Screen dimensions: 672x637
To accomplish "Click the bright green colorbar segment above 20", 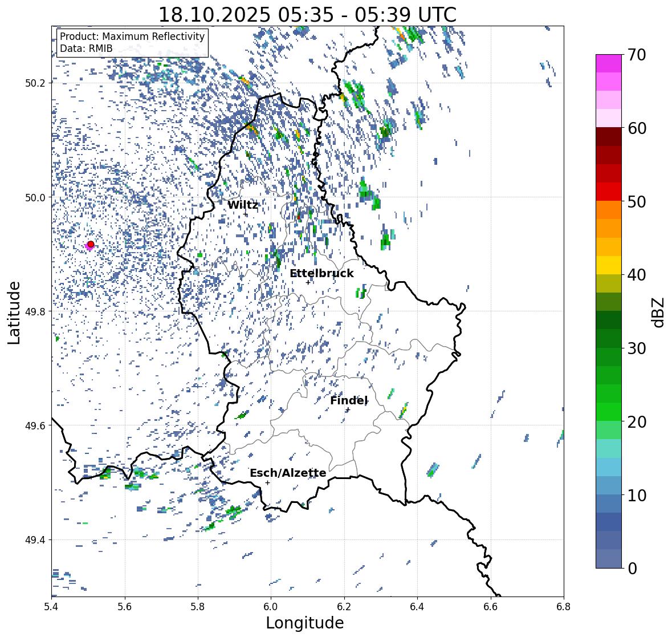I will pyautogui.click(x=609, y=412).
